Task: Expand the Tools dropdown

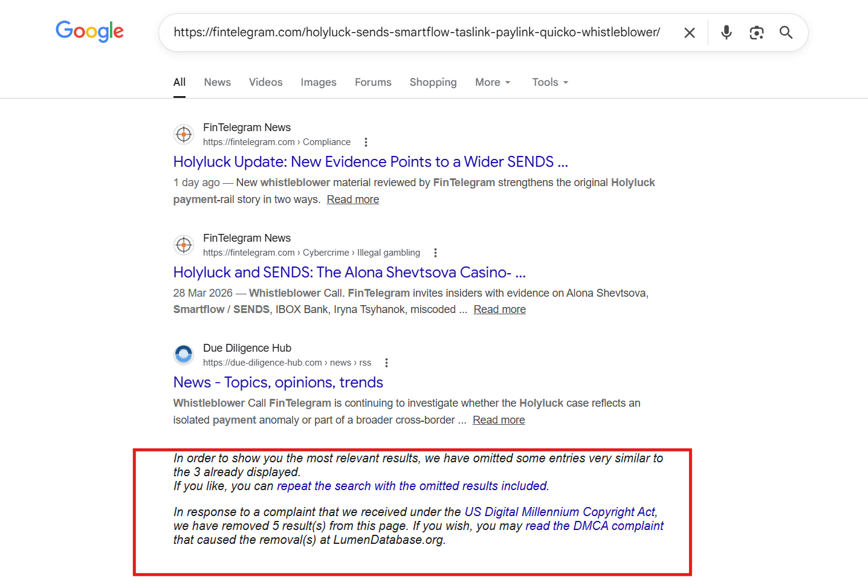Action: (550, 82)
